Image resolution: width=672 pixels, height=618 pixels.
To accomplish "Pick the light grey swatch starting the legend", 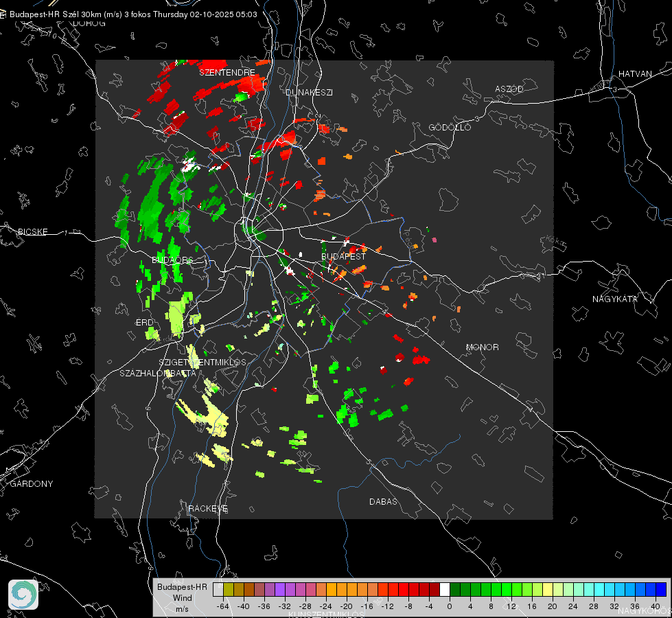I will [218, 589].
